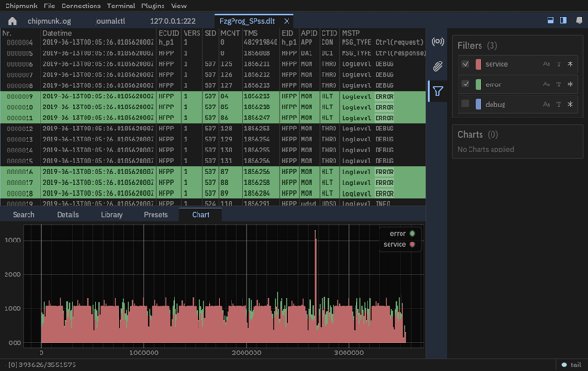Image resolution: width=588 pixels, height=371 pixels.
Task: Click the MSTP column header
Action: [x=351, y=33]
